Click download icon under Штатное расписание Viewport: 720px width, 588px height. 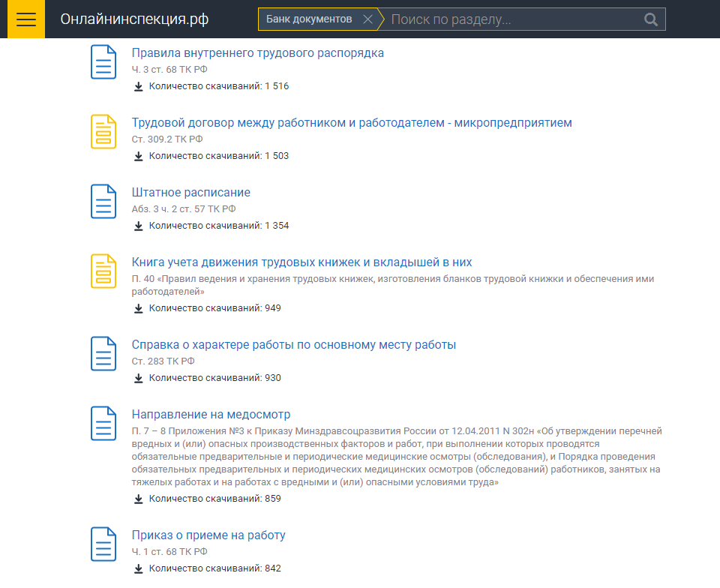(x=138, y=226)
